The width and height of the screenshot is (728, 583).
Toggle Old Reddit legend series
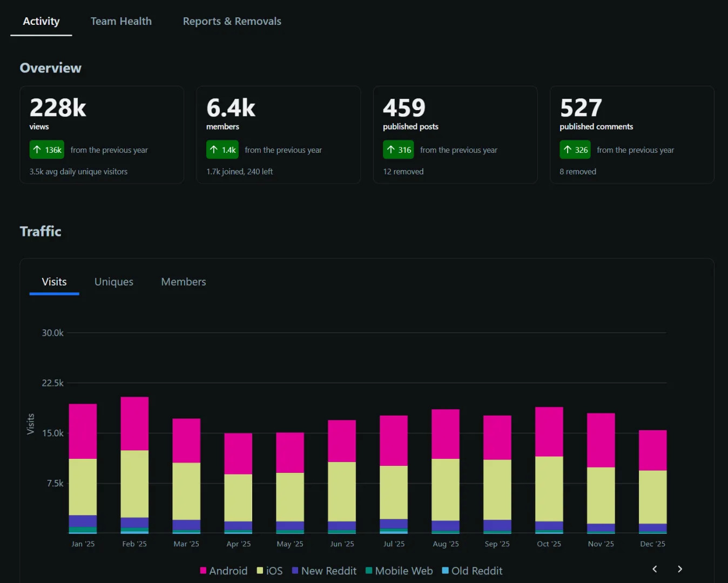click(472, 571)
